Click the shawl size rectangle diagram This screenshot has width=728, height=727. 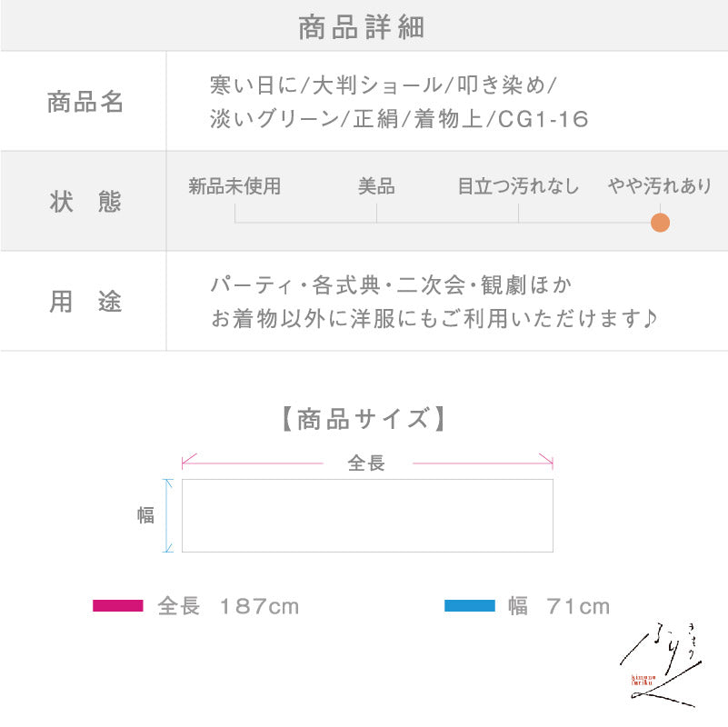click(367, 515)
